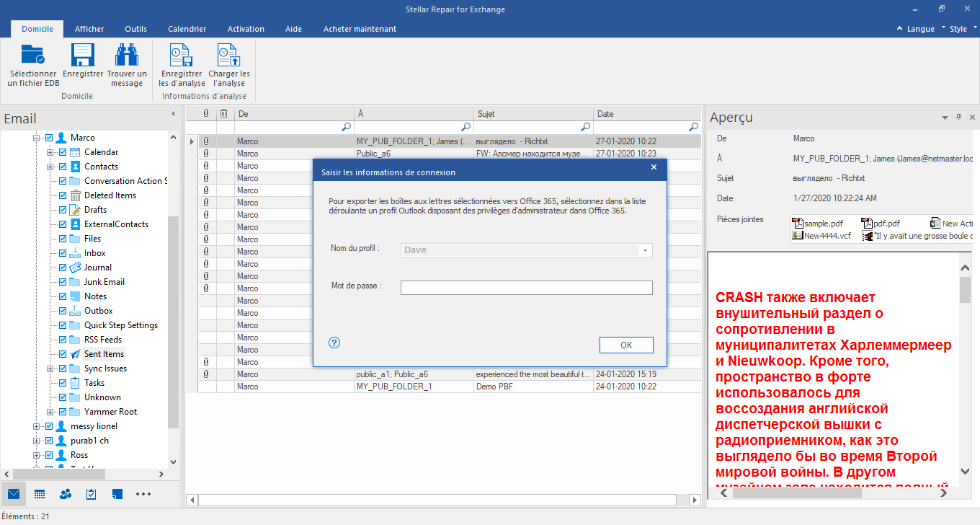
Task: Click into the Mot de passe field
Action: point(526,288)
